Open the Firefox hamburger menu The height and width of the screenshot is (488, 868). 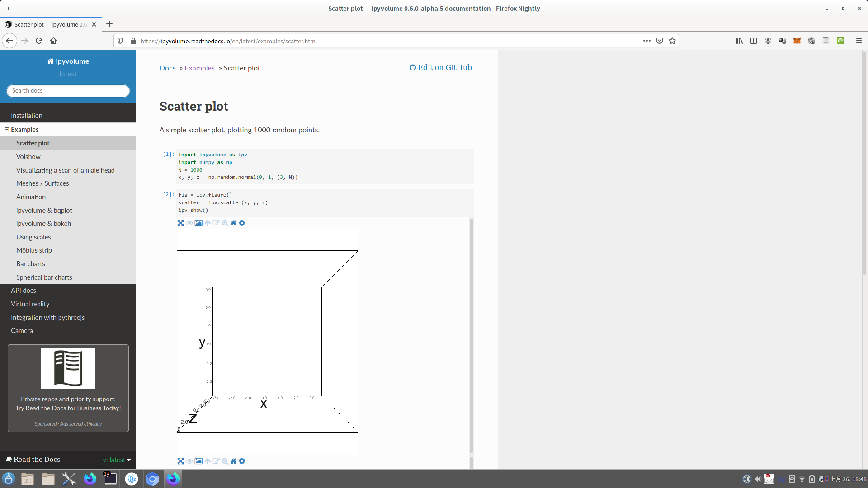point(859,41)
